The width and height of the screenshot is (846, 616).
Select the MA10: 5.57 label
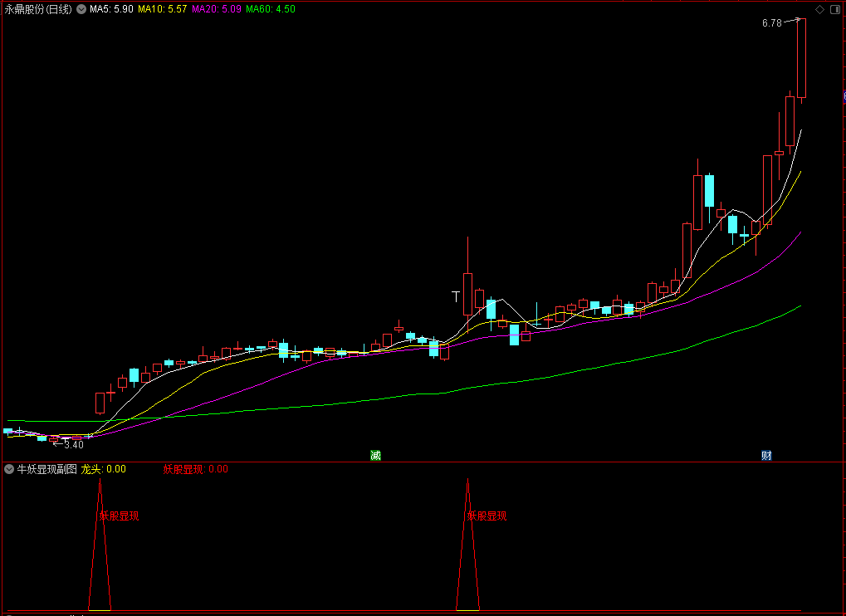tap(163, 9)
